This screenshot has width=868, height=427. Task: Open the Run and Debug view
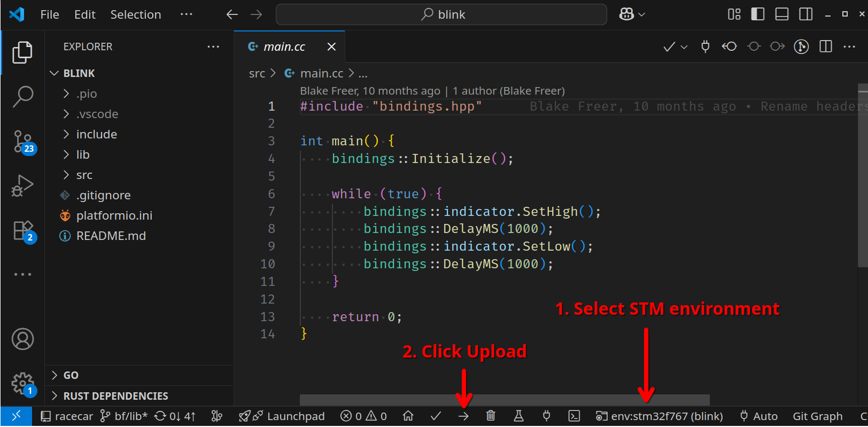click(x=23, y=187)
